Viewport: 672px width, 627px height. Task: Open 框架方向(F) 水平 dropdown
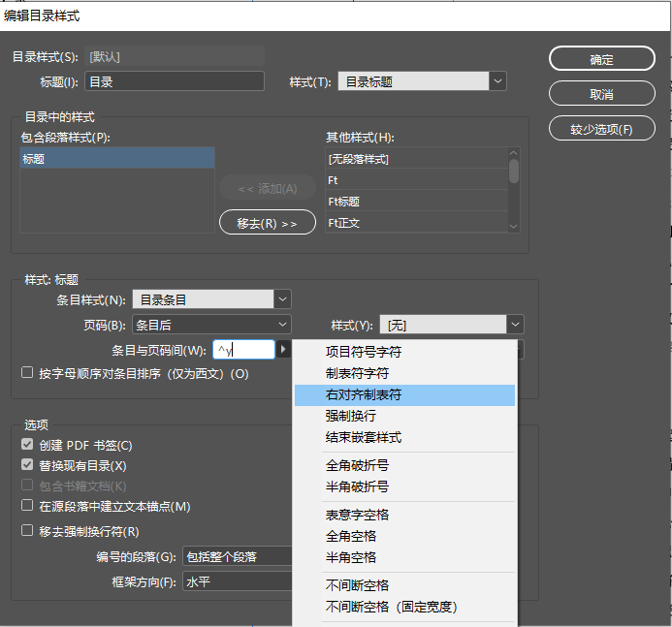[238, 581]
